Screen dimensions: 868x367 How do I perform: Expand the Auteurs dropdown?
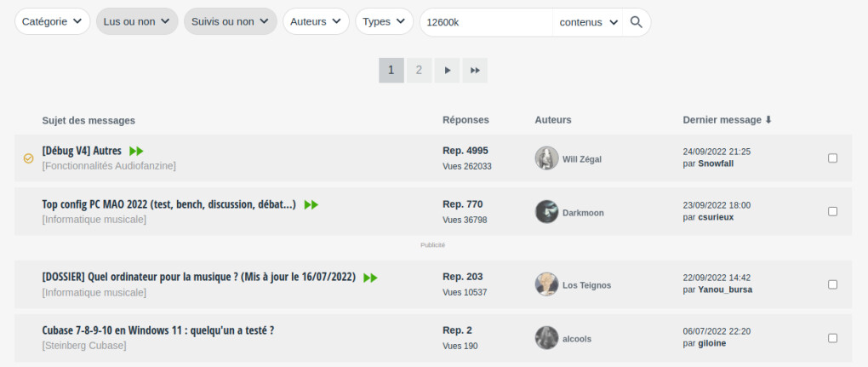pos(316,21)
